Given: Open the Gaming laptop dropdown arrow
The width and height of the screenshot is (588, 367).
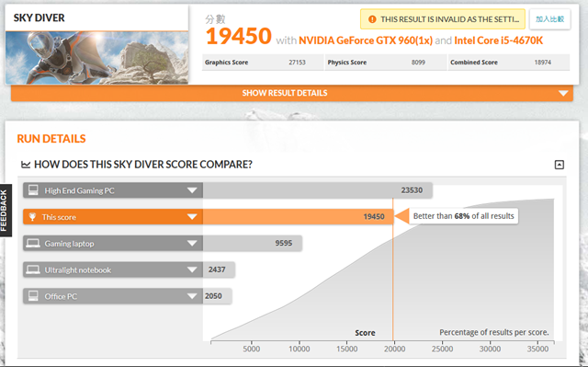Looking at the screenshot, I should (192, 243).
